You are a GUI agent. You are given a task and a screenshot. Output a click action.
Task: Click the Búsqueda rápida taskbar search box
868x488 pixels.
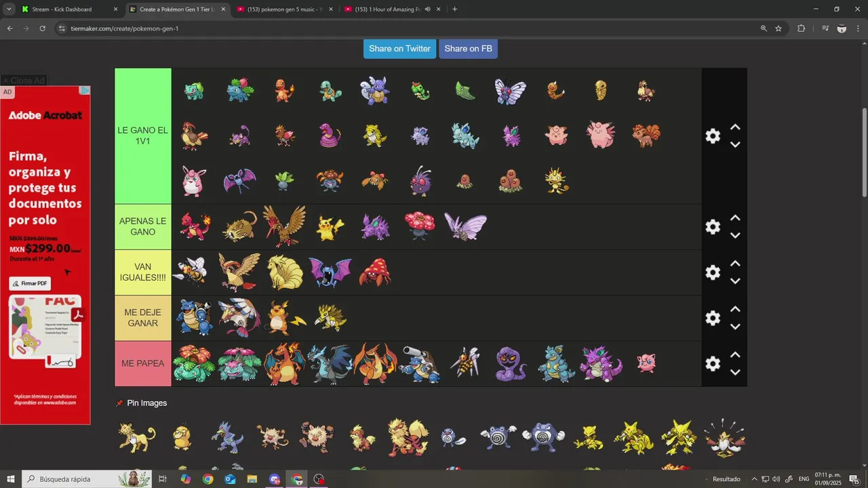pos(87,479)
